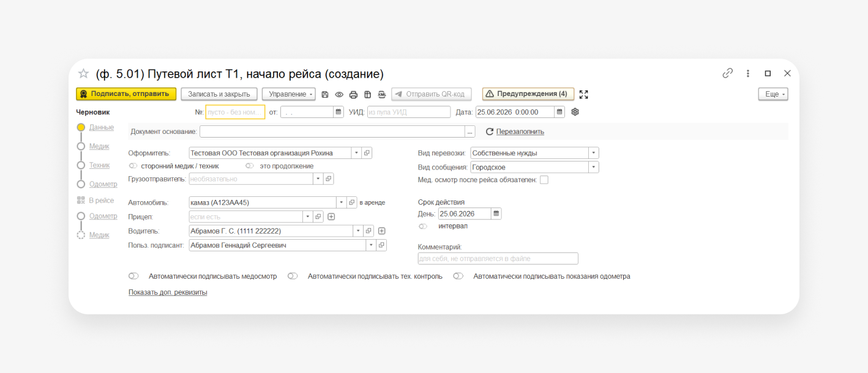Preview document with the eye icon

339,94
